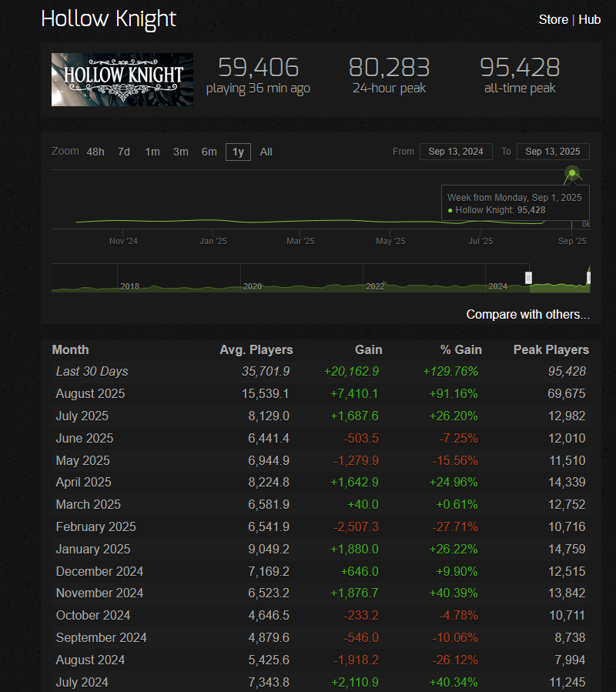Click the Gain column header
Screen dimensions: 616x692
368,349
